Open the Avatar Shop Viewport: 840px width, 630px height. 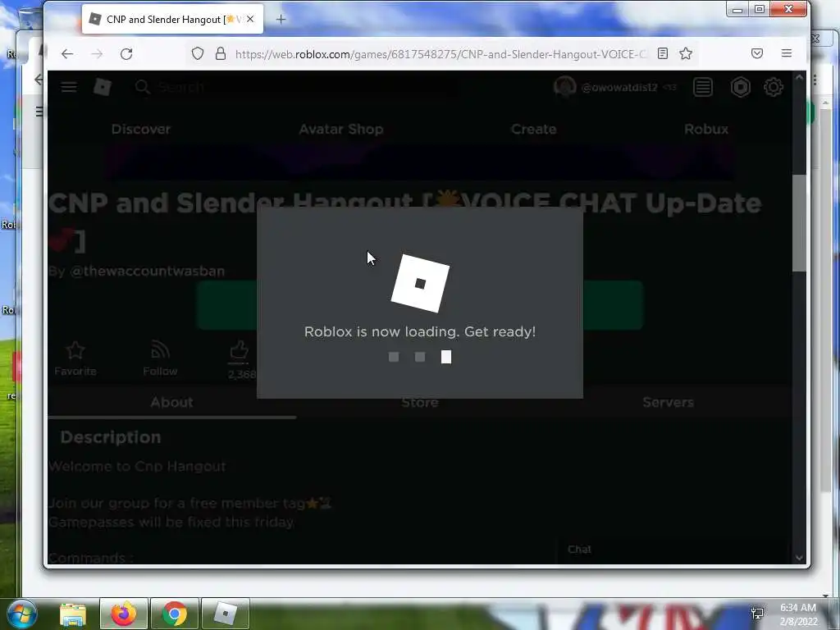pos(341,129)
